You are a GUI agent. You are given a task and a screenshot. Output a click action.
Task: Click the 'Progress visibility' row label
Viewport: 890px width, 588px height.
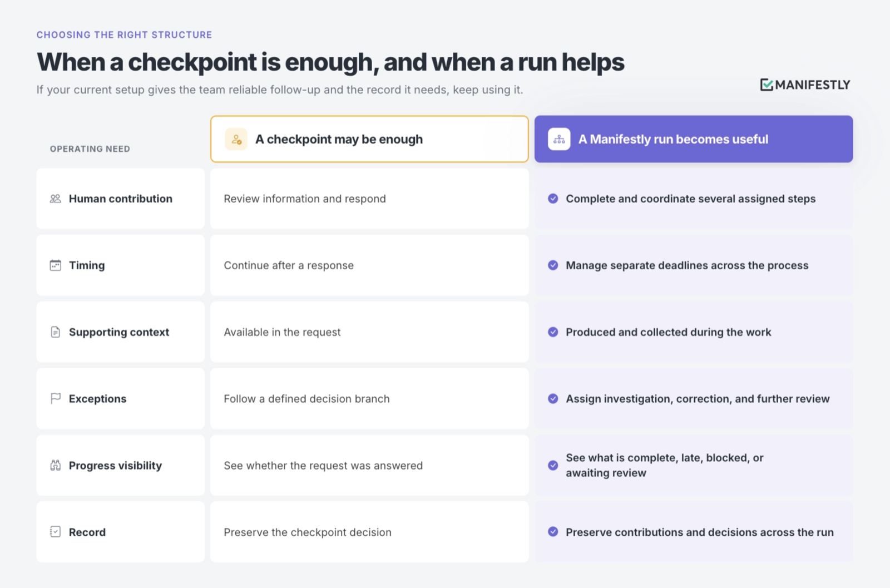pos(115,466)
